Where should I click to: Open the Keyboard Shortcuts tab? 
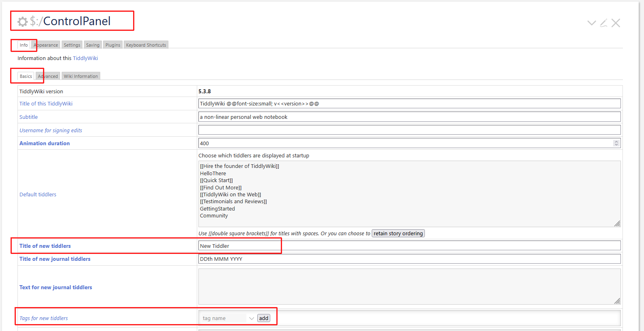pos(146,45)
